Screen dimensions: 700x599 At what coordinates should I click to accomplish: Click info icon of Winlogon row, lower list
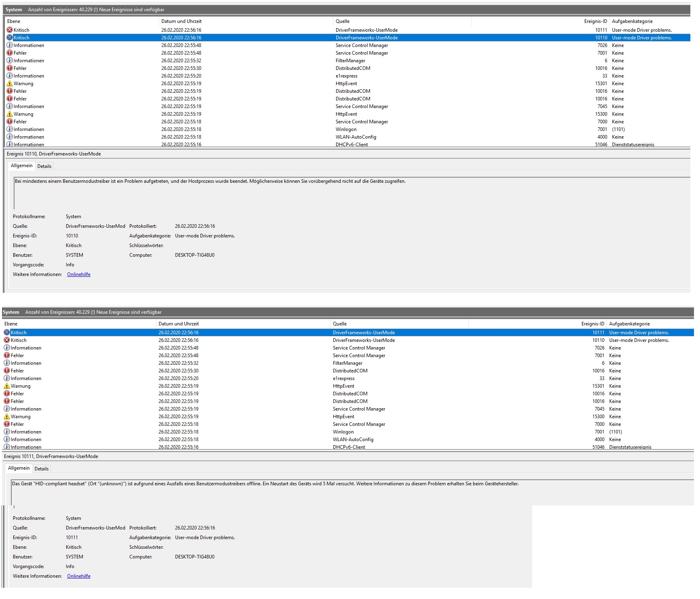(7, 432)
